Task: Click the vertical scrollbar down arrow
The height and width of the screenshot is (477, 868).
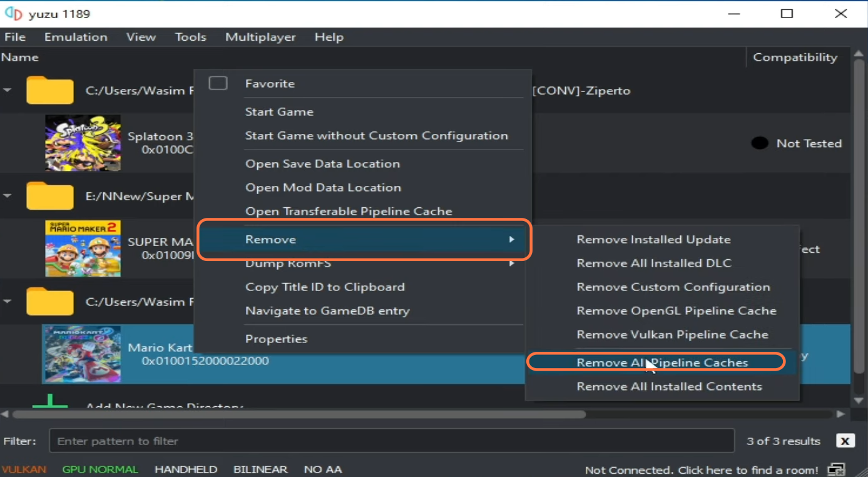Action: pyautogui.click(x=859, y=401)
